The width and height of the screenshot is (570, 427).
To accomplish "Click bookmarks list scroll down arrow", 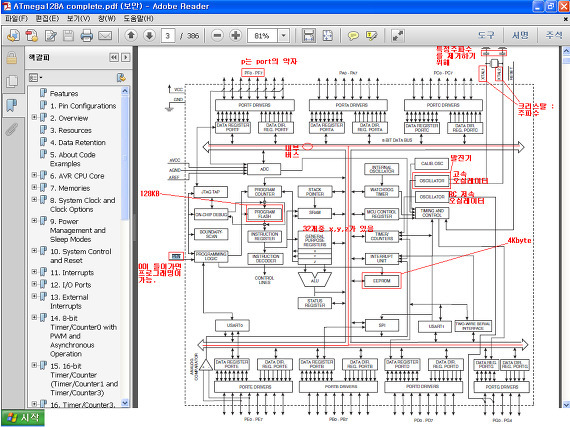I will (125, 403).
